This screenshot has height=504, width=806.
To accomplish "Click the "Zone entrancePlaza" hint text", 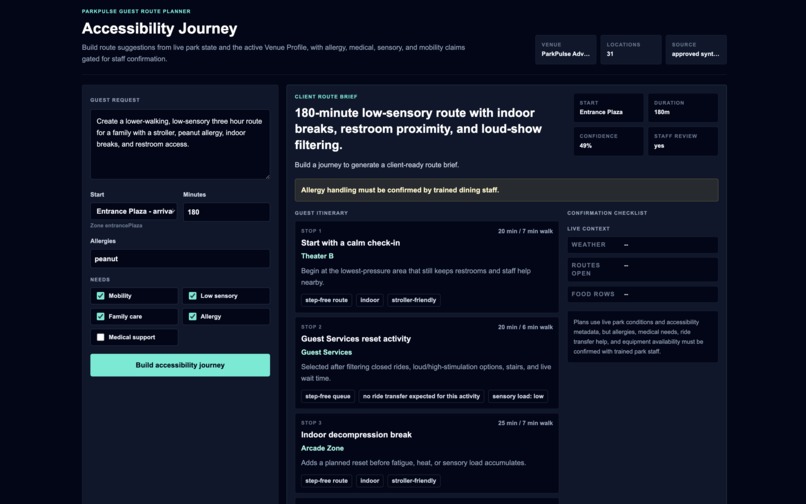I will tap(116, 225).
